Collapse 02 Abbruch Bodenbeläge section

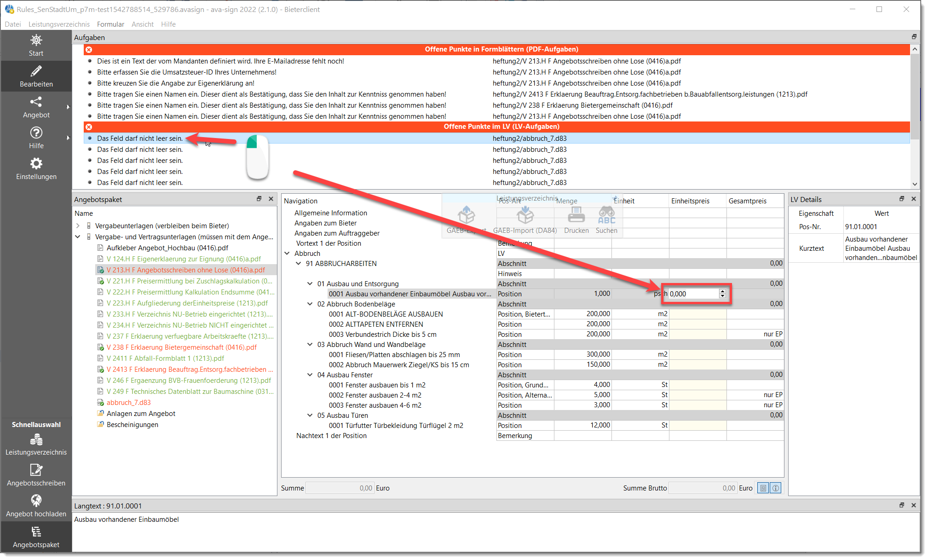click(x=310, y=304)
